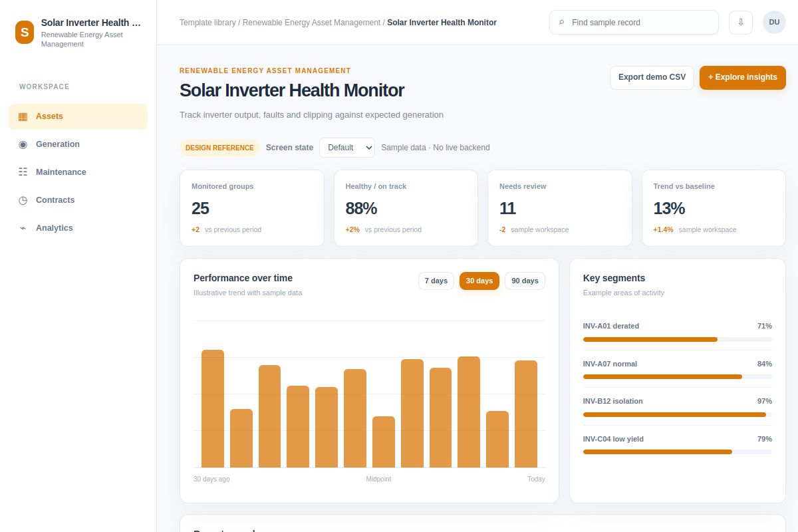Viewport: 798px width, 532px height.
Task: Click the Key segments heading
Action: coord(614,278)
